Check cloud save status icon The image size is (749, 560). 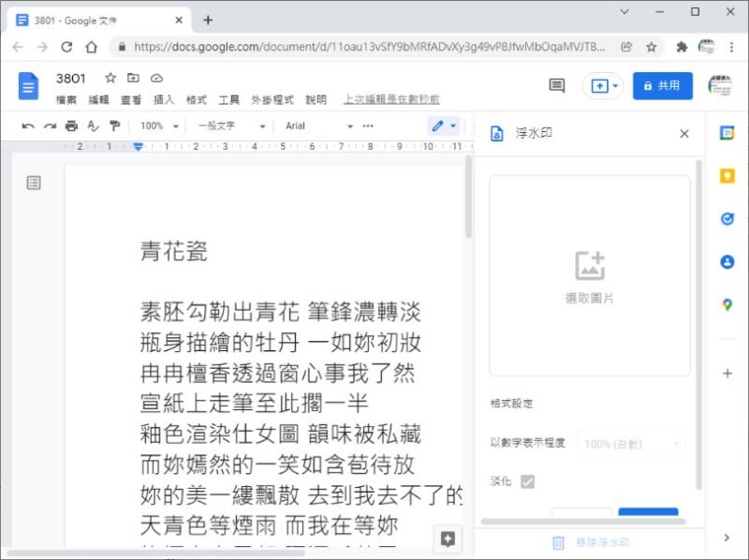pyautogui.click(x=156, y=78)
